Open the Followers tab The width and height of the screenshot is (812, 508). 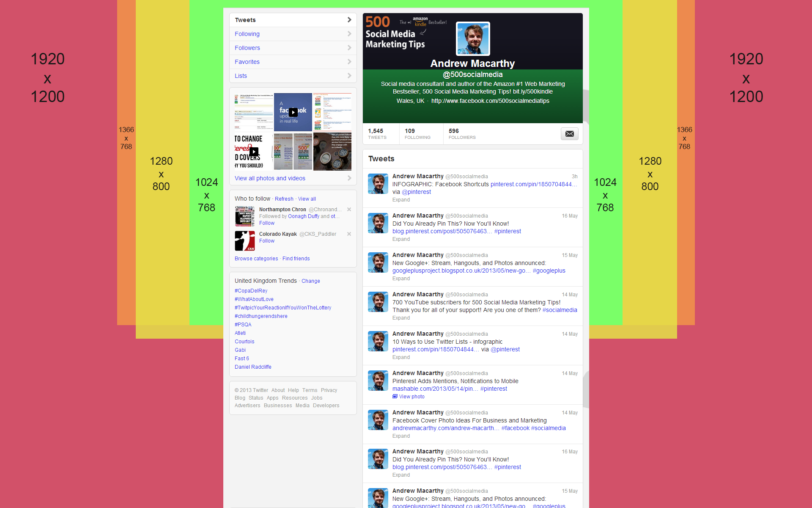pos(293,48)
